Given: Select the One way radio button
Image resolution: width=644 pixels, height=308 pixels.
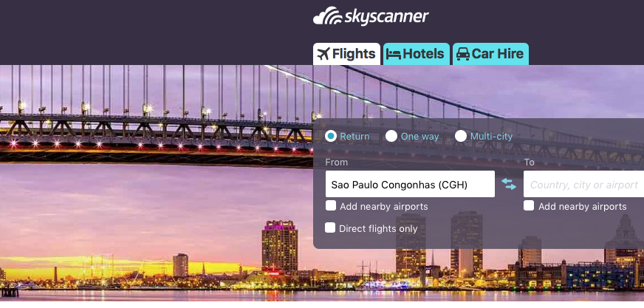Looking at the screenshot, I should tap(391, 136).
